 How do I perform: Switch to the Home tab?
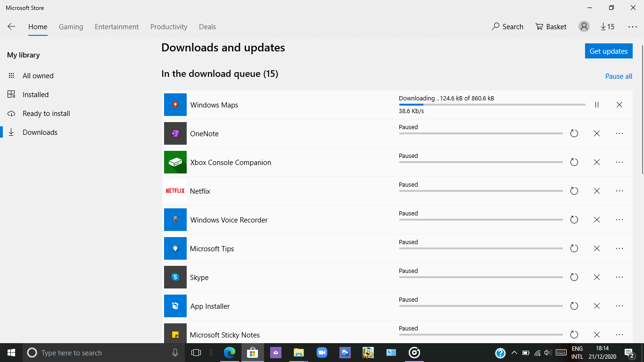[x=38, y=27]
